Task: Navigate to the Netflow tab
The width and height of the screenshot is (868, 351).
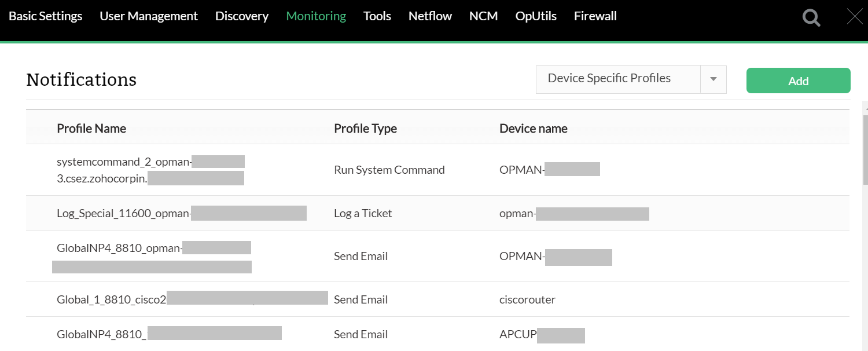Action: [x=430, y=16]
